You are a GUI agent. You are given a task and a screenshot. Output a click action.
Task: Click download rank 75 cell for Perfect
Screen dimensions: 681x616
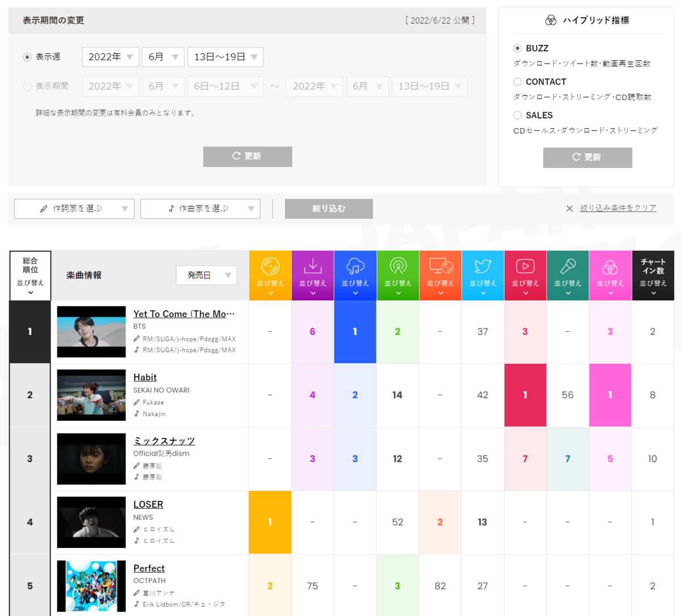point(313,586)
